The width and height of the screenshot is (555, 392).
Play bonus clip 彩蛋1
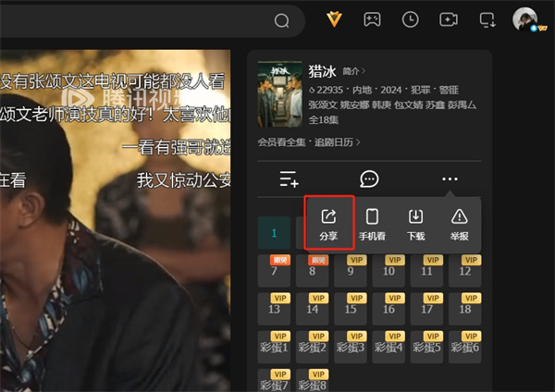274,347
